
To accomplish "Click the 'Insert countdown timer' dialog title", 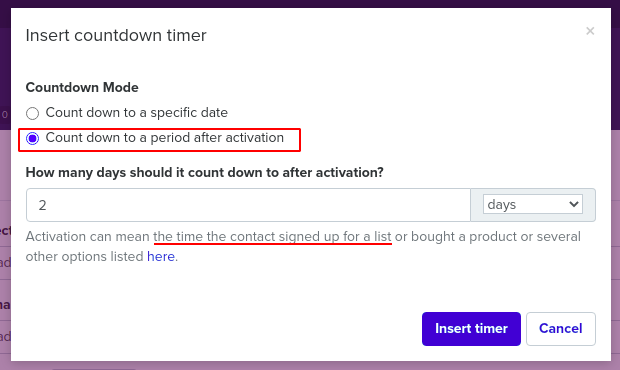I will (x=116, y=36).
